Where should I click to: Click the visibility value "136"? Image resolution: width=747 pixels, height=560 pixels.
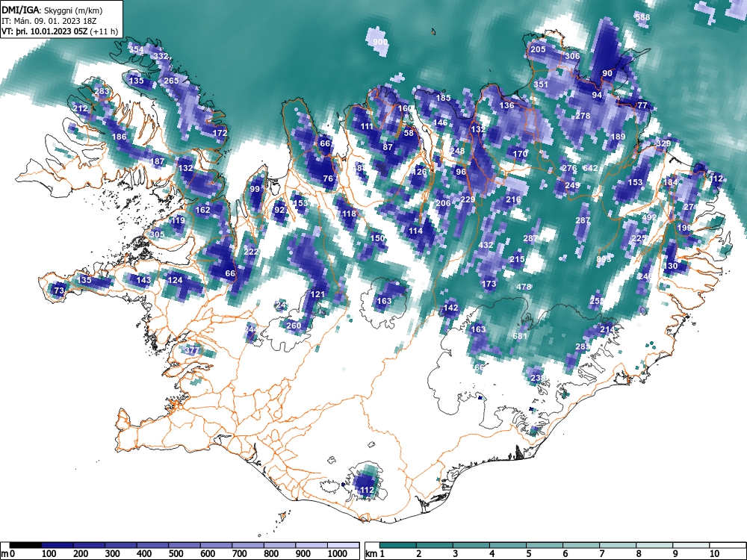(x=506, y=105)
